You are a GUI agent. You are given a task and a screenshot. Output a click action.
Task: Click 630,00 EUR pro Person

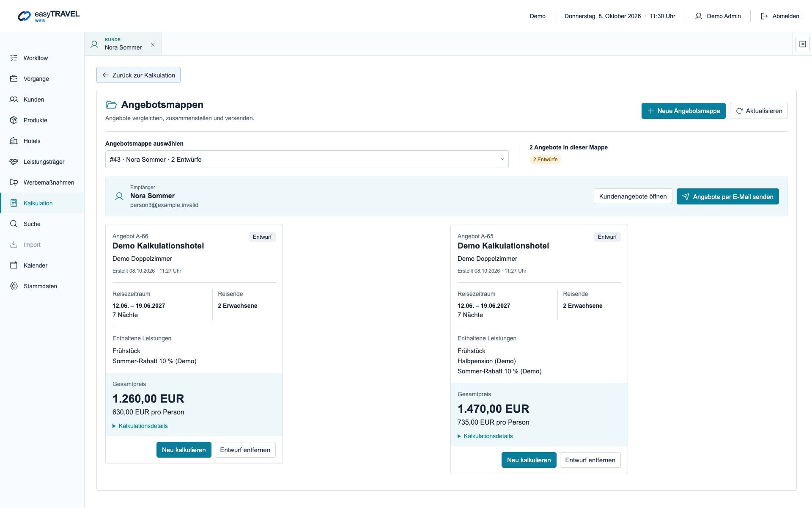click(x=148, y=412)
